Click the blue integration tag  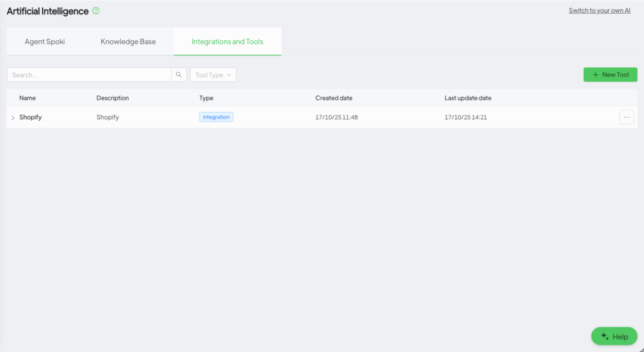[216, 117]
